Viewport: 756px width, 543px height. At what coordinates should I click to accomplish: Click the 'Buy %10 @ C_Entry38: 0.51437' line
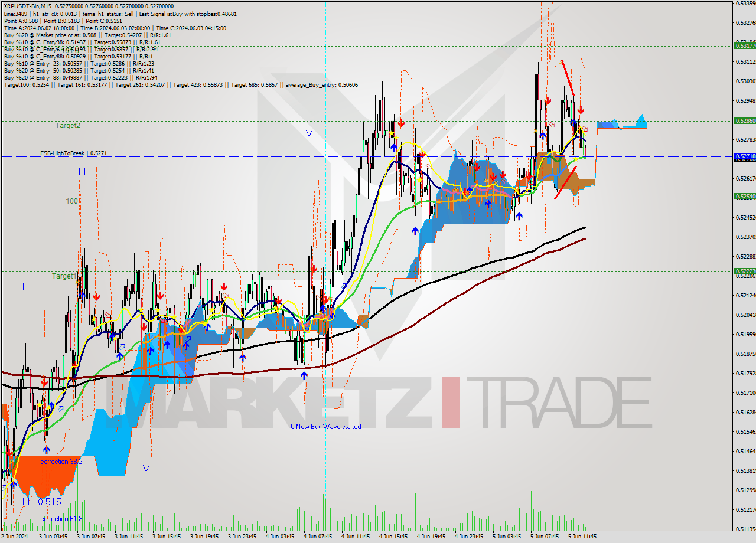coord(82,42)
